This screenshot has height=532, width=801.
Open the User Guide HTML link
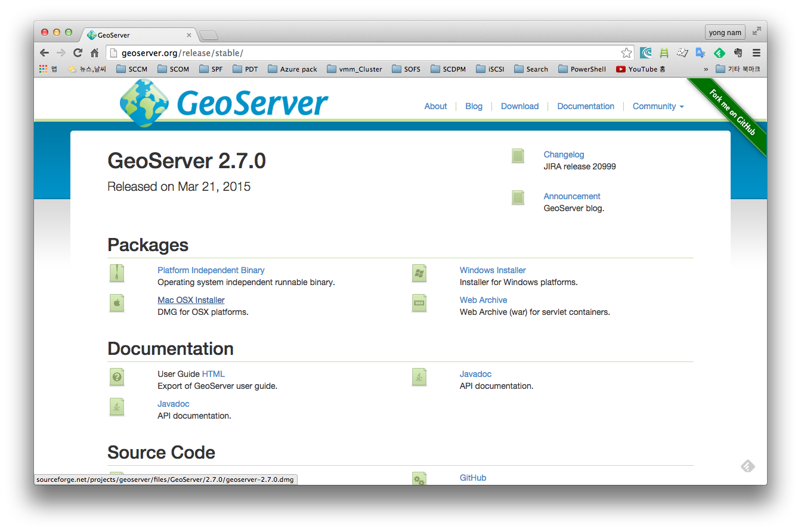214,374
